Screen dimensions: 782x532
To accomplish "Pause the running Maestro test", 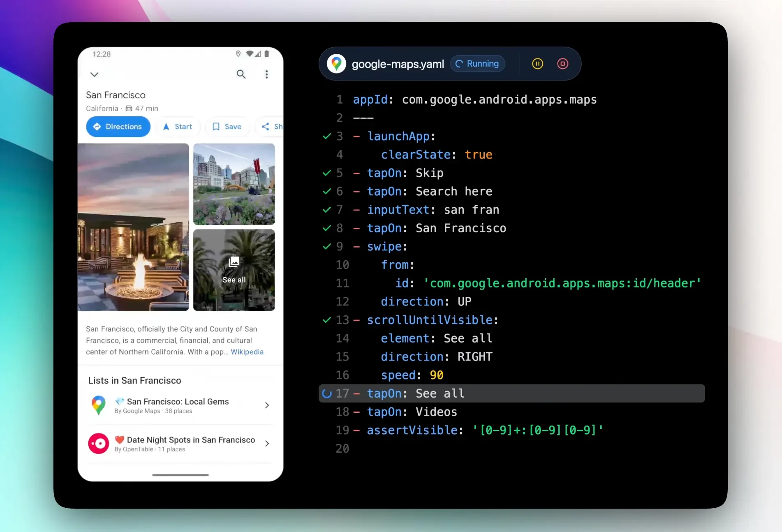I will (x=537, y=63).
